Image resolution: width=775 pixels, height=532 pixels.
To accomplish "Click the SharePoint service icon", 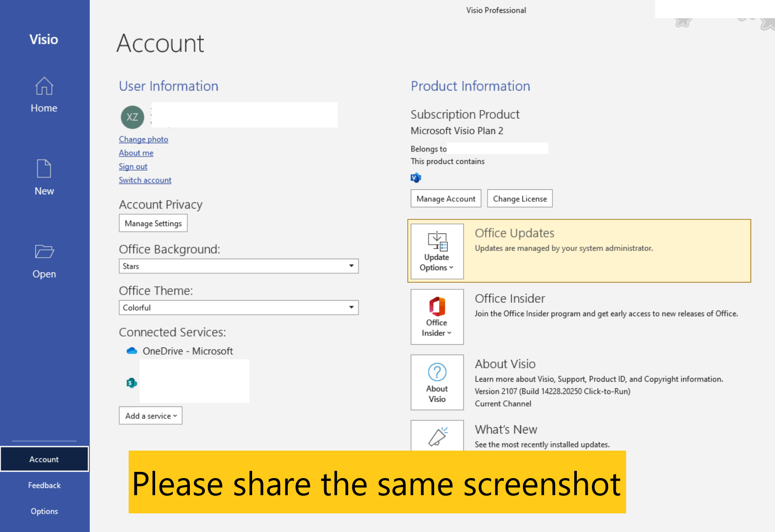I will [x=132, y=383].
